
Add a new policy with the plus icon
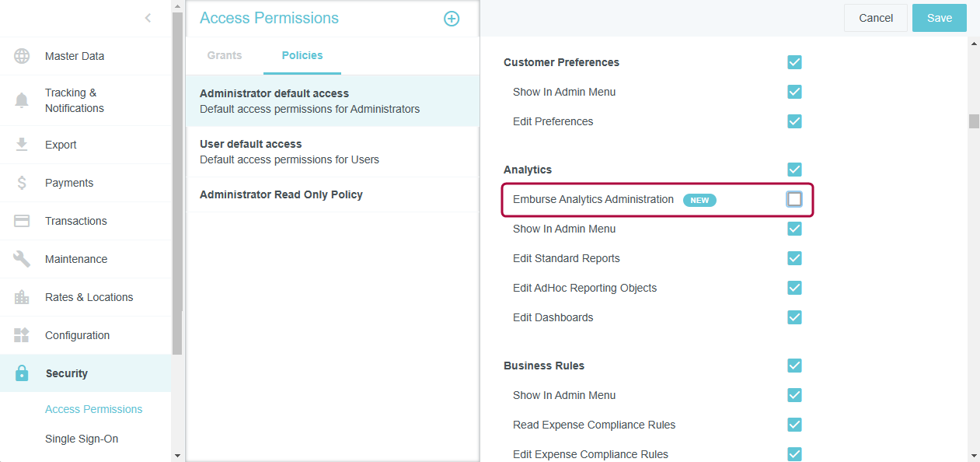tap(452, 18)
